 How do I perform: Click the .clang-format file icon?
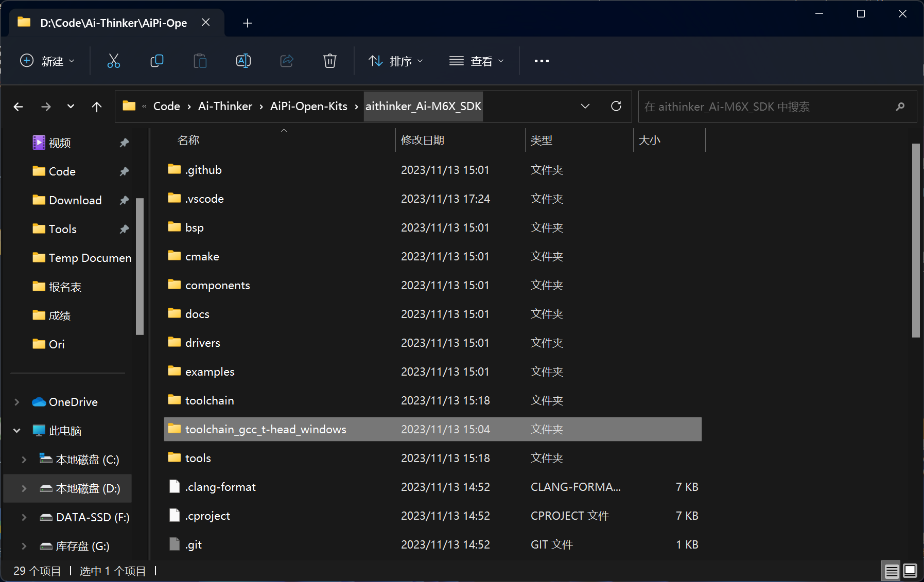click(175, 486)
